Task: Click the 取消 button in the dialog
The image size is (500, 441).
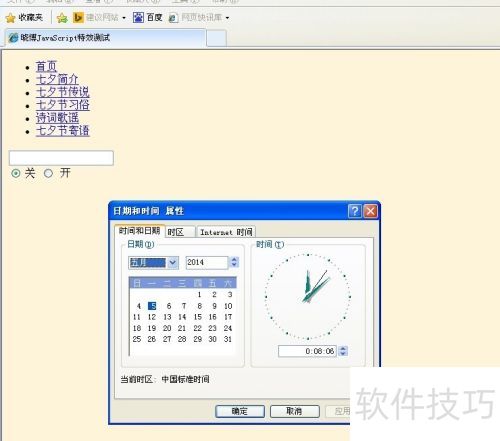Action: (295, 411)
